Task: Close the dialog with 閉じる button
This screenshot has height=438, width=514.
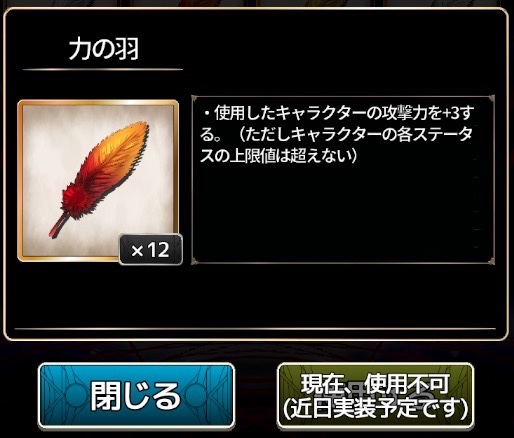Action: pos(136,396)
